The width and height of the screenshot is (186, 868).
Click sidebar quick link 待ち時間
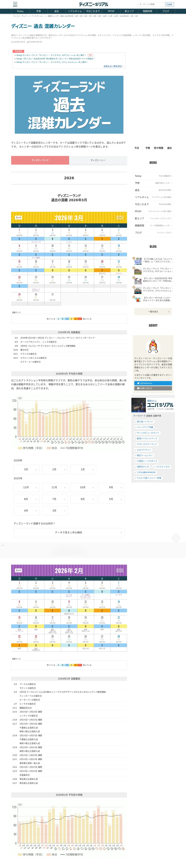click(x=159, y=148)
